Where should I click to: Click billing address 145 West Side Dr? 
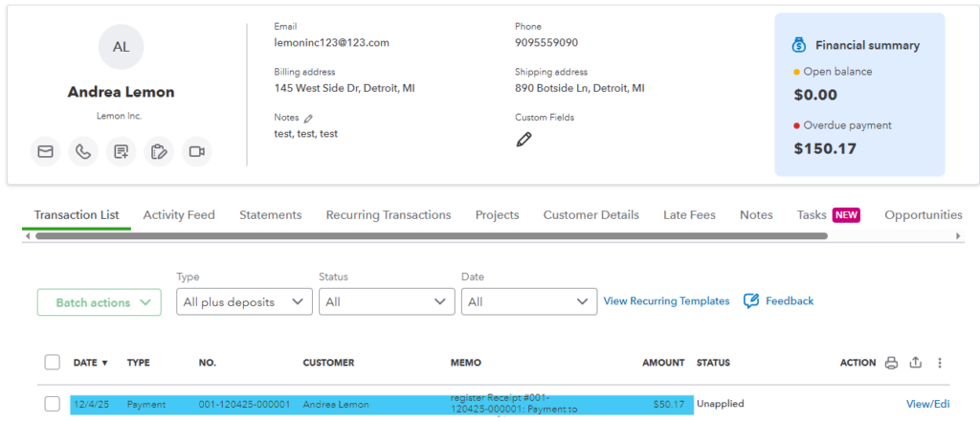click(x=345, y=88)
